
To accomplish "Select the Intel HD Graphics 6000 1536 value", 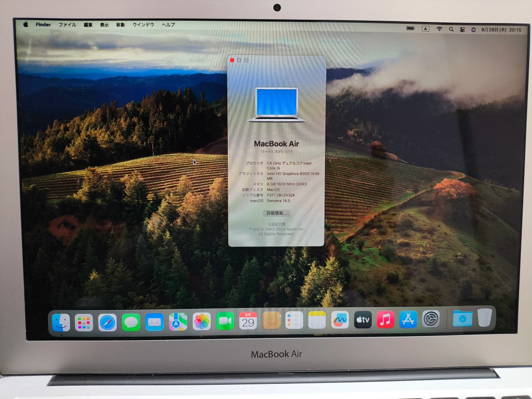I will (x=293, y=174).
